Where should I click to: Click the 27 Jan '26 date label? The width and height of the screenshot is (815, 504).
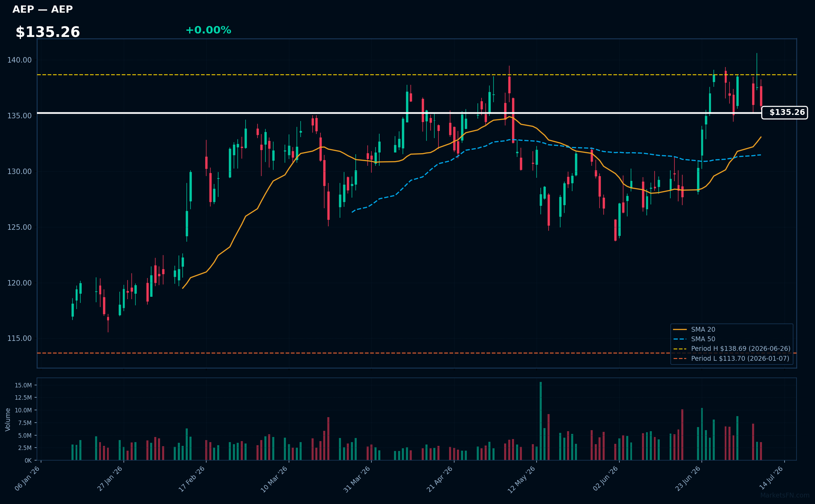pos(110,478)
